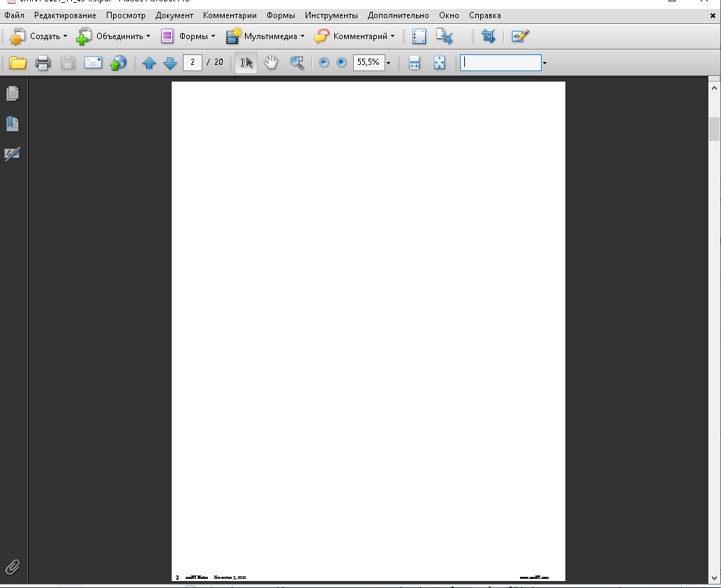721x588 pixels.
Task: Open the Инструменты menu
Action: click(x=331, y=15)
